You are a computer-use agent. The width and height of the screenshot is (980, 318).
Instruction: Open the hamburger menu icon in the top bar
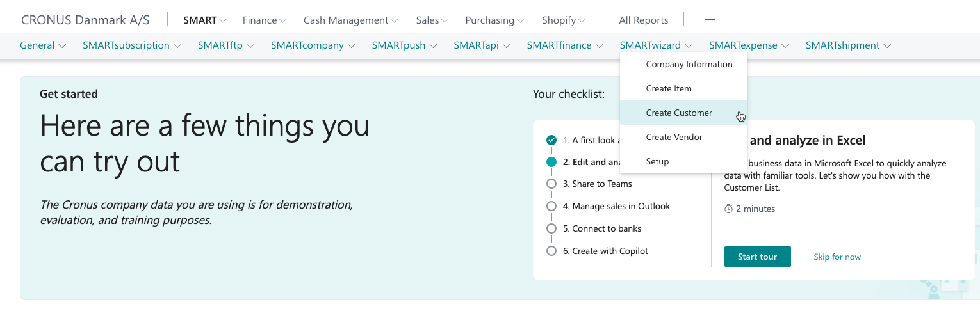pyautogui.click(x=710, y=20)
